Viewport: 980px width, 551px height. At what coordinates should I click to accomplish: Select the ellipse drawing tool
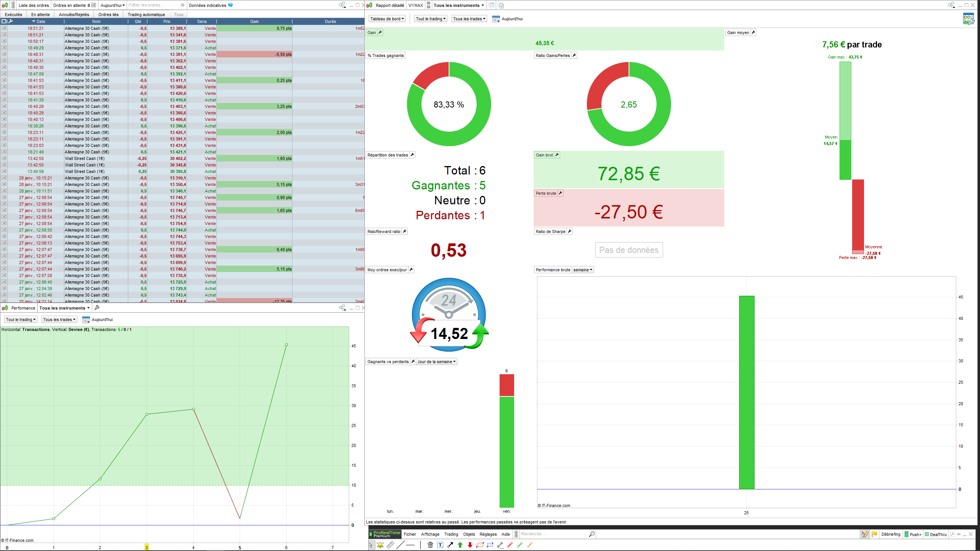(480, 545)
